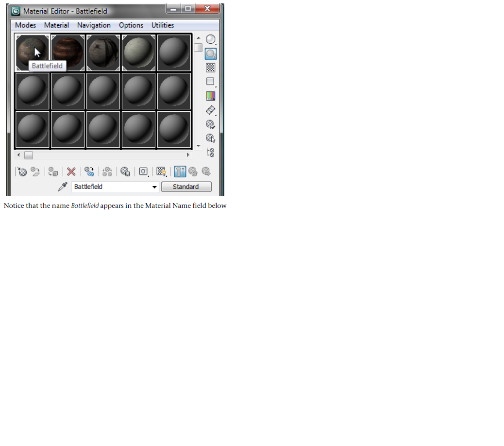Expand the Battlefield material name dropdown
The height and width of the screenshot is (446, 504).
154,187
